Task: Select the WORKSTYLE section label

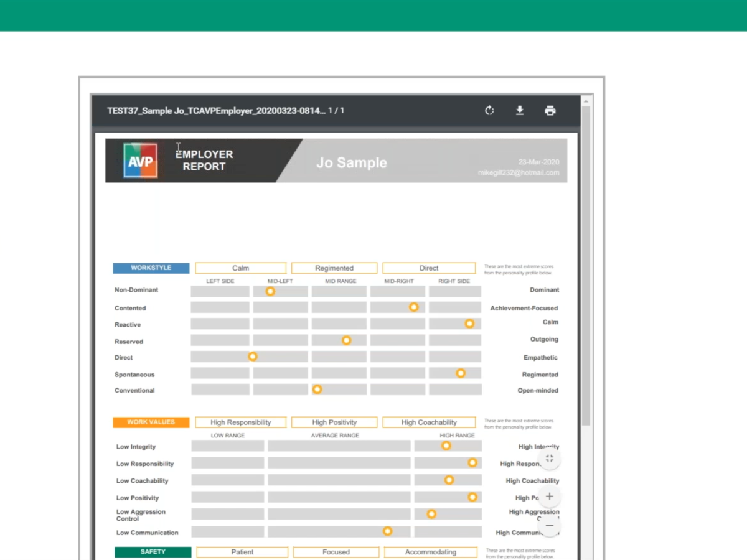Action: pos(151,268)
